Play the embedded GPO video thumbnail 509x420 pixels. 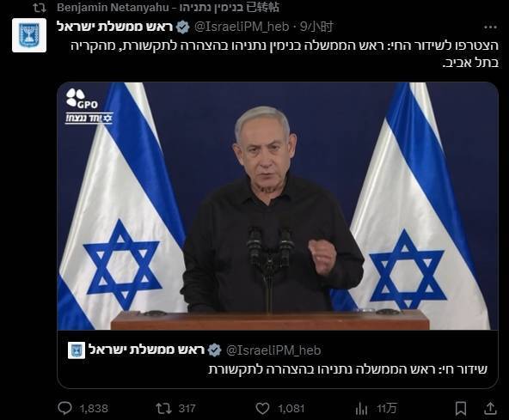[x=278, y=206]
